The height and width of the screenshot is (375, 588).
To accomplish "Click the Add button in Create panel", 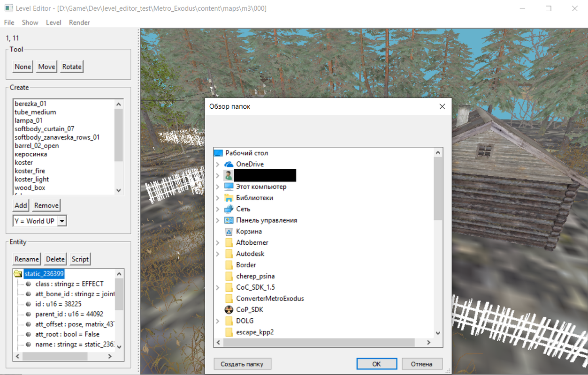I will point(21,205).
